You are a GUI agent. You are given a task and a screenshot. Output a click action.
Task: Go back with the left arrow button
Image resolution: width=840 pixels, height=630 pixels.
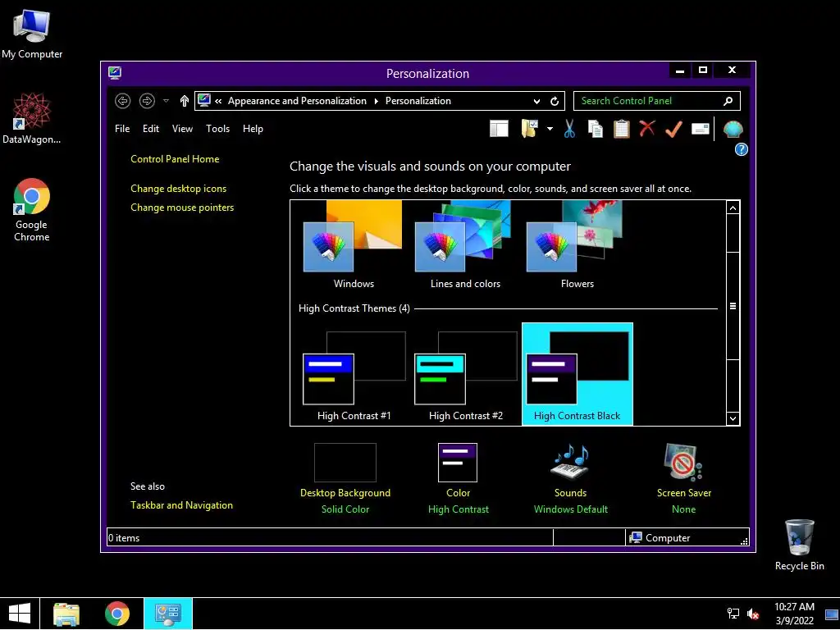(x=123, y=101)
